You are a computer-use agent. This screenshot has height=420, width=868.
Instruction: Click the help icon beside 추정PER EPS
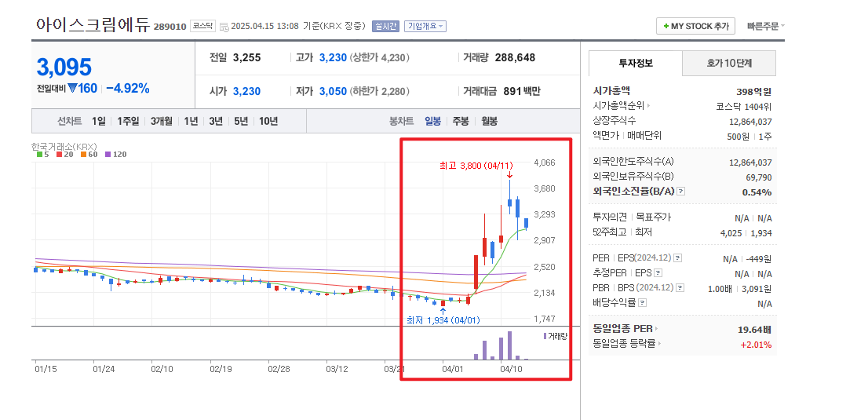point(658,273)
